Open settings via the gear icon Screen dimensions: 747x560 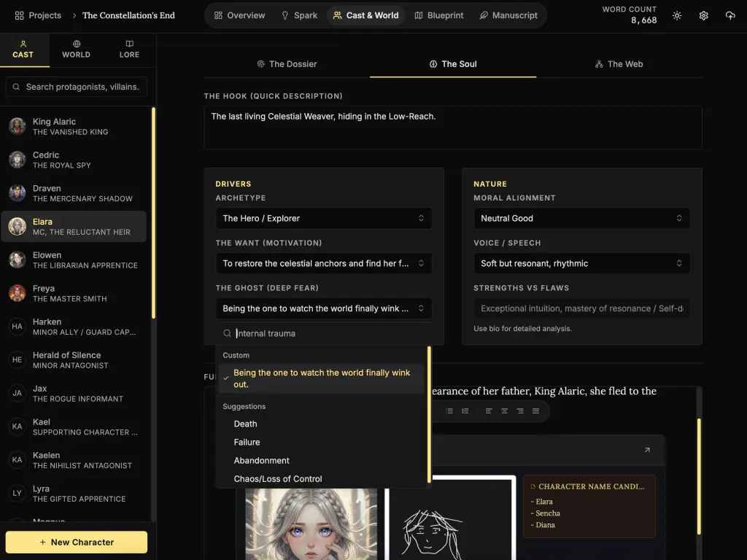pyautogui.click(x=703, y=15)
